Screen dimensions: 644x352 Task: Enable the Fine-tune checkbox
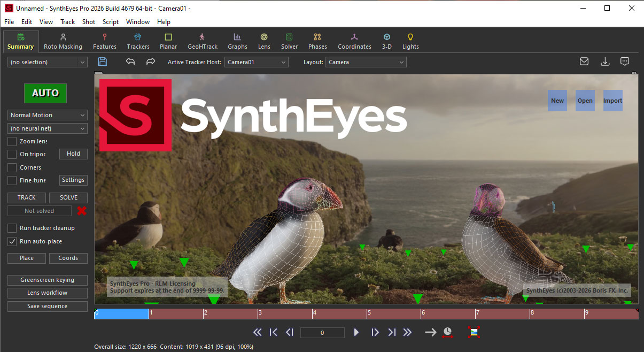pyautogui.click(x=12, y=181)
